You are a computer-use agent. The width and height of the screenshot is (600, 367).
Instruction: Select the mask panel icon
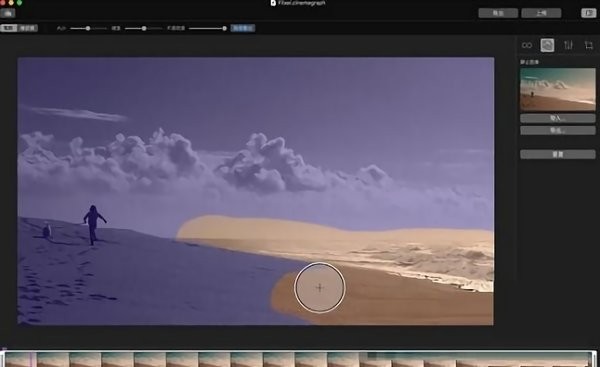[x=547, y=45]
